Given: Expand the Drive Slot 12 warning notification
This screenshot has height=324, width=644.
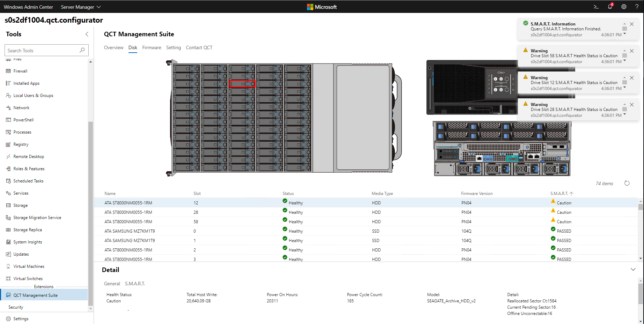Looking at the screenshot, I should click(625, 88).
